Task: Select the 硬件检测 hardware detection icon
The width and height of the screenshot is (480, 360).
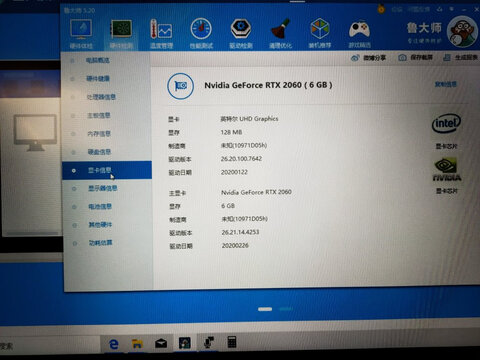Action: point(121,33)
